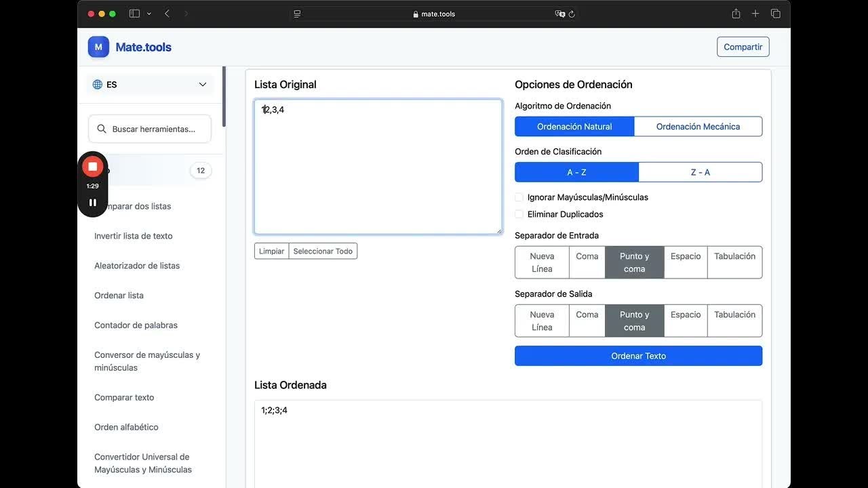The image size is (868, 488).
Task: Click the Limpiar button
Action: point(272,251)
